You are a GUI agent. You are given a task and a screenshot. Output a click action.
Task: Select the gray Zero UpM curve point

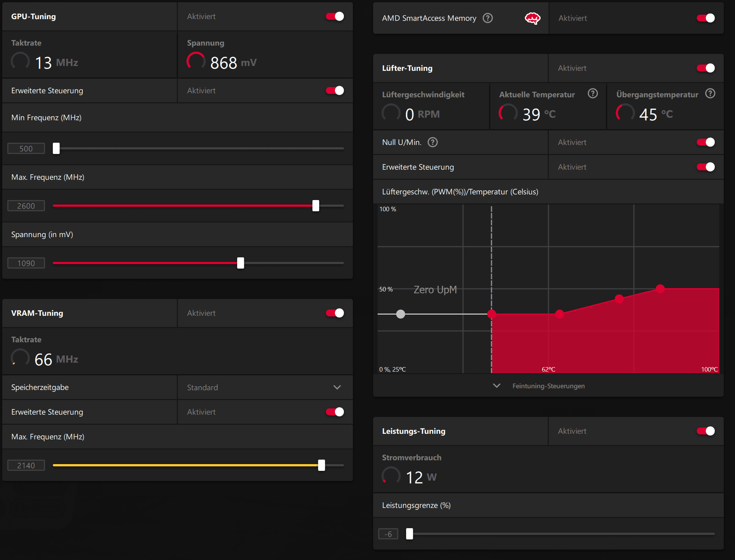400,314
